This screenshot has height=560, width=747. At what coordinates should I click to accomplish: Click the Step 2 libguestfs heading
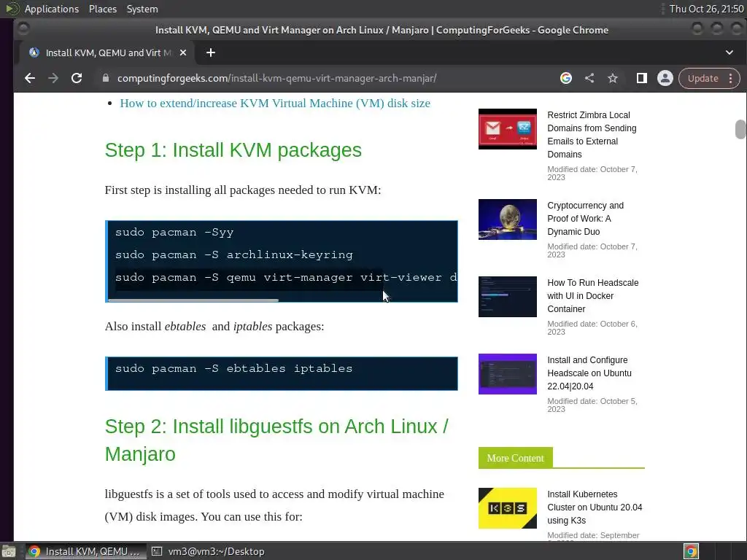(x=276, y=440)
